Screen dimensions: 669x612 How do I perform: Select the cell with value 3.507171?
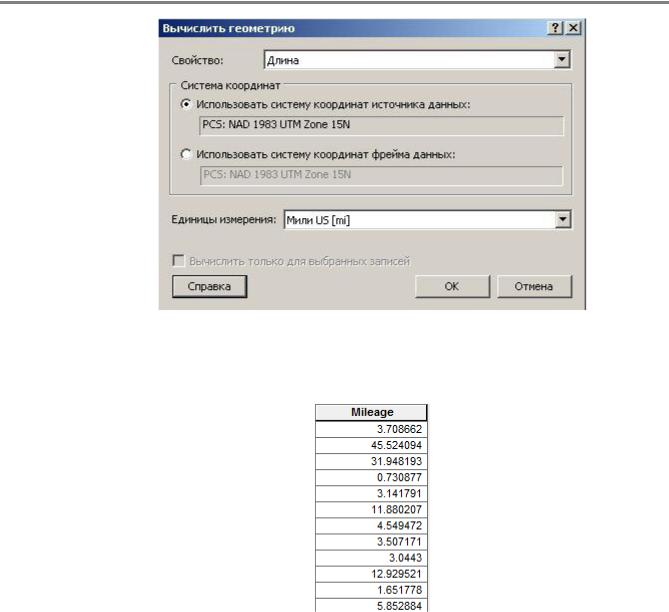click(371, 542)
